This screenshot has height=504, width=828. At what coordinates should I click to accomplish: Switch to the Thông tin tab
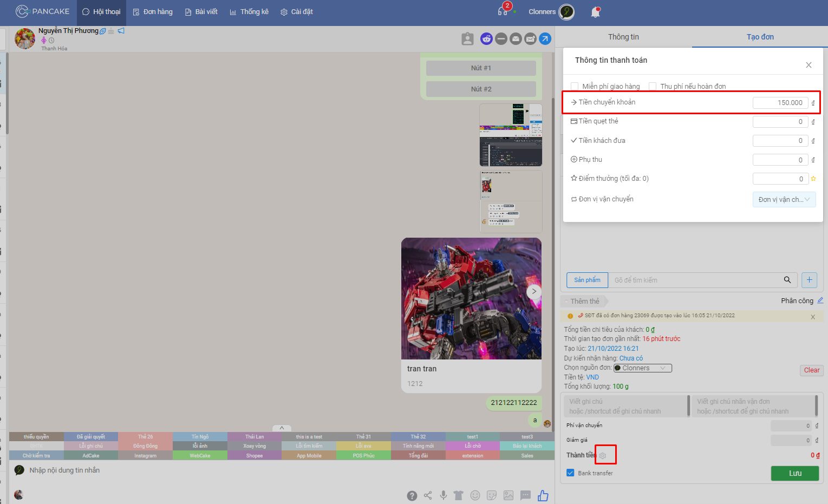click(623, 37)
